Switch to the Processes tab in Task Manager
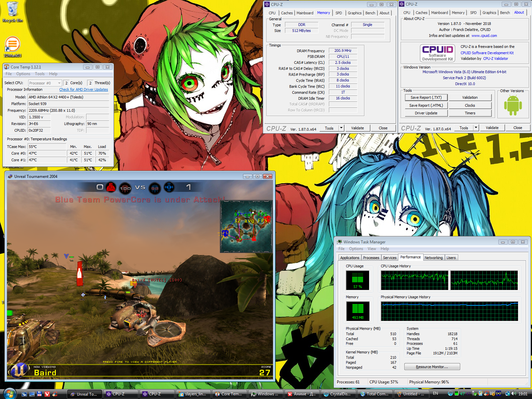 371,258
